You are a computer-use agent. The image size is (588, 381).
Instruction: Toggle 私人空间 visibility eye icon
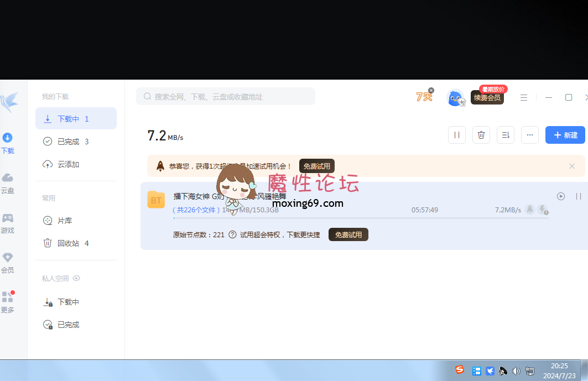(77, 279)
